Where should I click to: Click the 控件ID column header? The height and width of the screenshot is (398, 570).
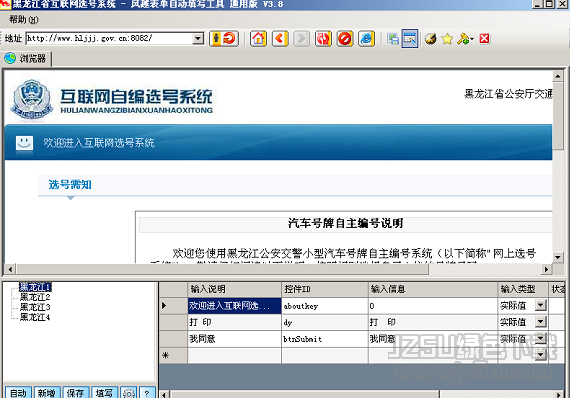click(x=325, y=289)
